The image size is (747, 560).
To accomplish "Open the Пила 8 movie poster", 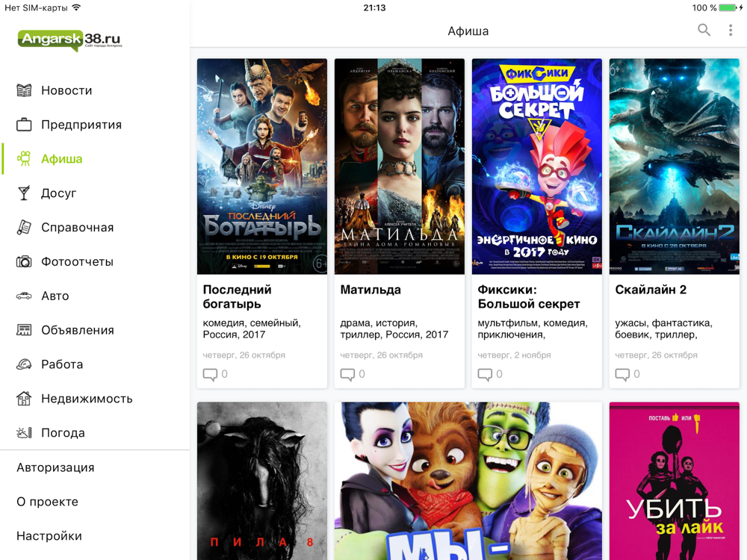I will click(262, 481).
